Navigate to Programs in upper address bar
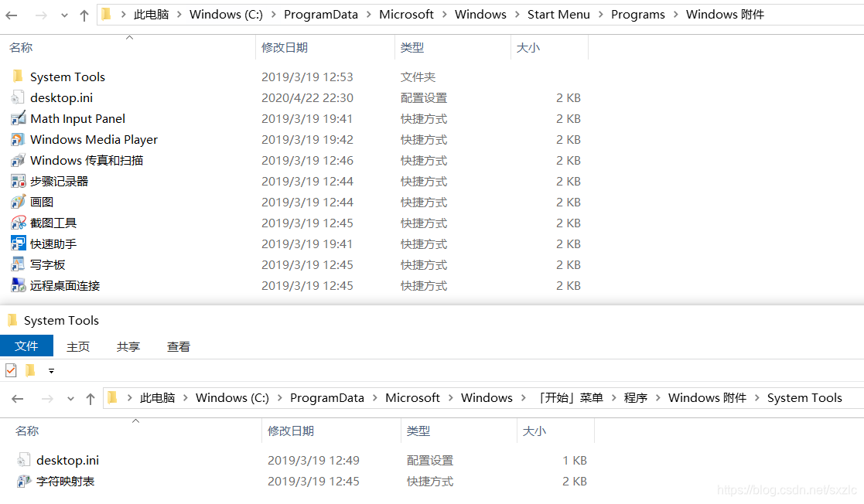 (637, 15)
